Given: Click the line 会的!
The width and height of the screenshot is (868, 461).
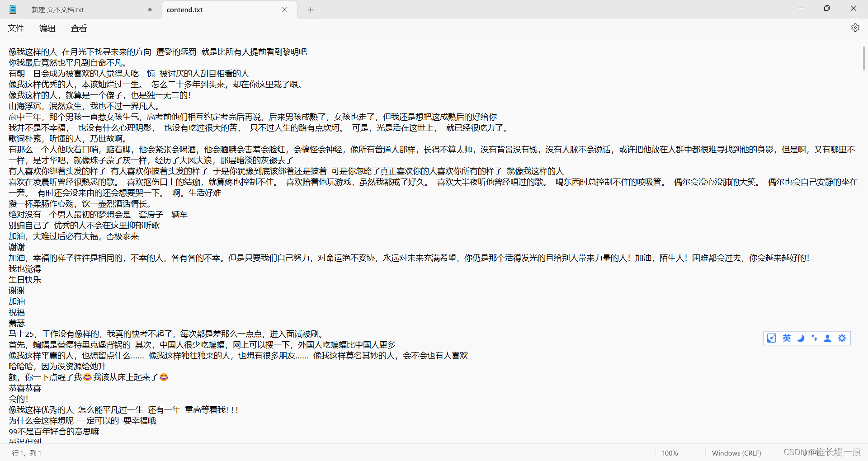Looking at the screenshot, I should tap(19, 399).
